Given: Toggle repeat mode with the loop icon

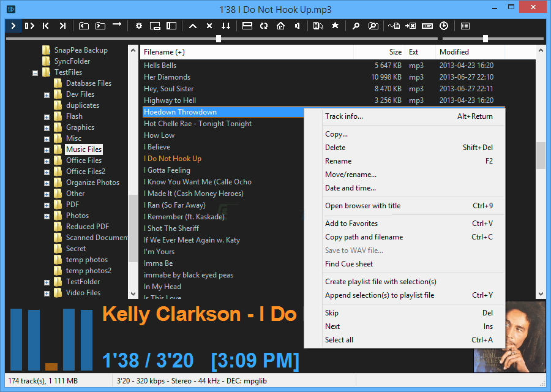Looking at the screenshot, I should (264, 26).
